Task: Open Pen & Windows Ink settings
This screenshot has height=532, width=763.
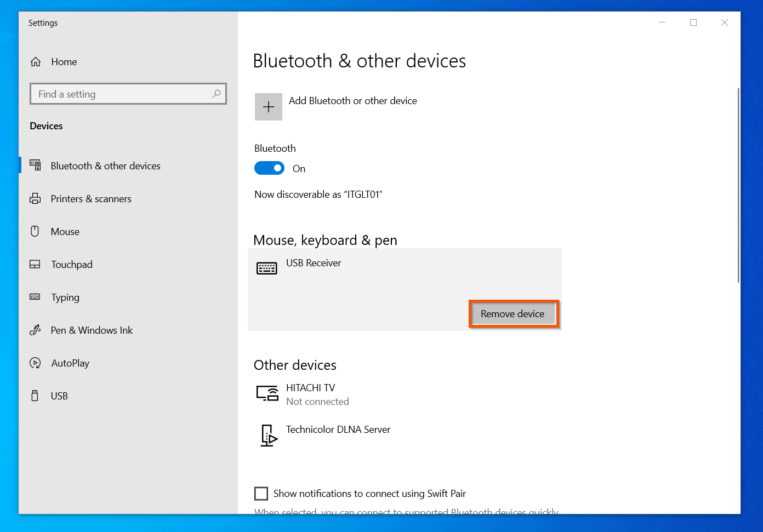Action: (92, 330)
